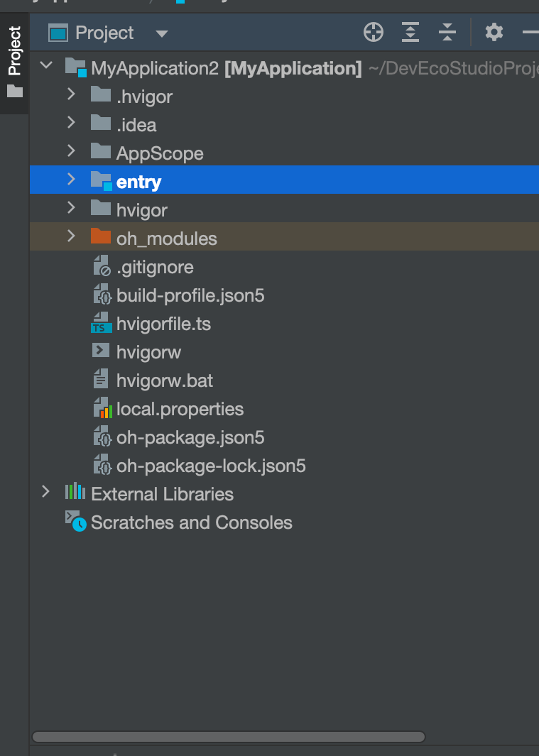The height and width of the screenshot is (756, 539).
Task: Click the hvigorfile.ts TypeScript file icon
Action: (x=102, y=324)
